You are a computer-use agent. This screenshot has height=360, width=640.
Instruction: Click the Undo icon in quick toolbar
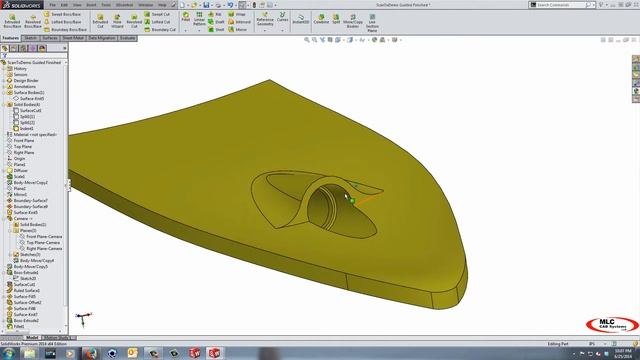click(230, 5)
